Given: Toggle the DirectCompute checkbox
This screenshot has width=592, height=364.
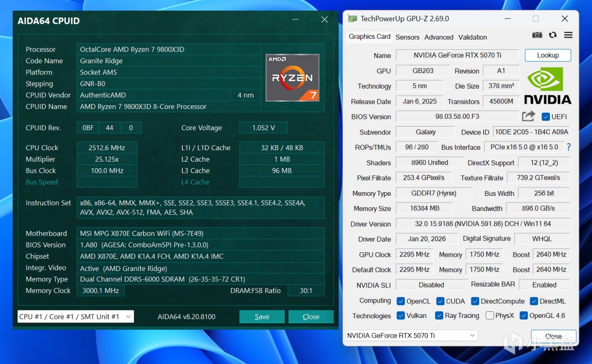Looking at the screenshot, I should click(x=475, y=301).
